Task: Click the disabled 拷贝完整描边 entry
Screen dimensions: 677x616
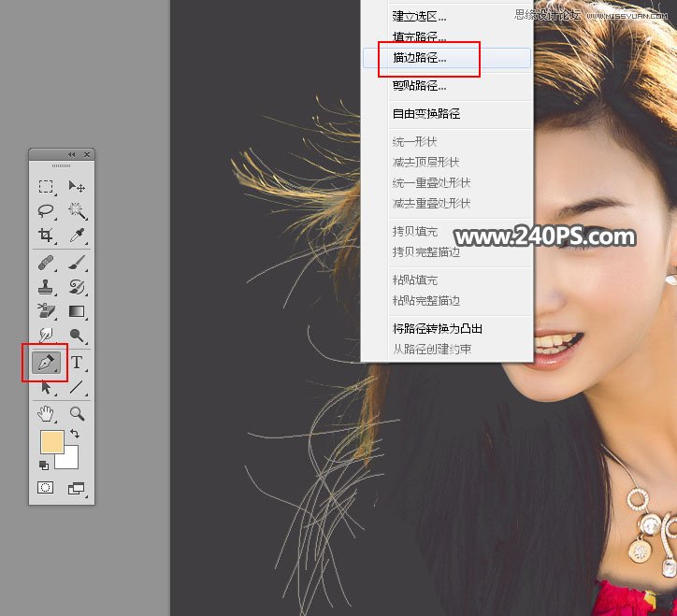Action: pos(447,252)
